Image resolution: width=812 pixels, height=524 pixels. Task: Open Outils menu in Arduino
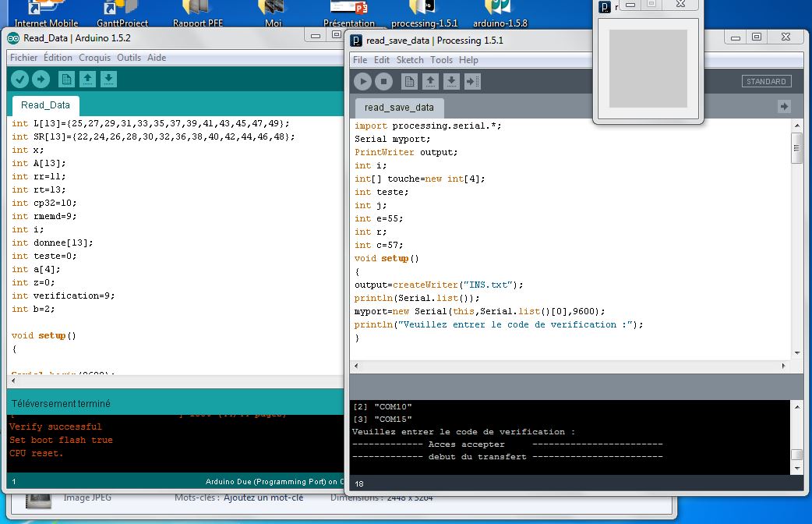point(129,58)
